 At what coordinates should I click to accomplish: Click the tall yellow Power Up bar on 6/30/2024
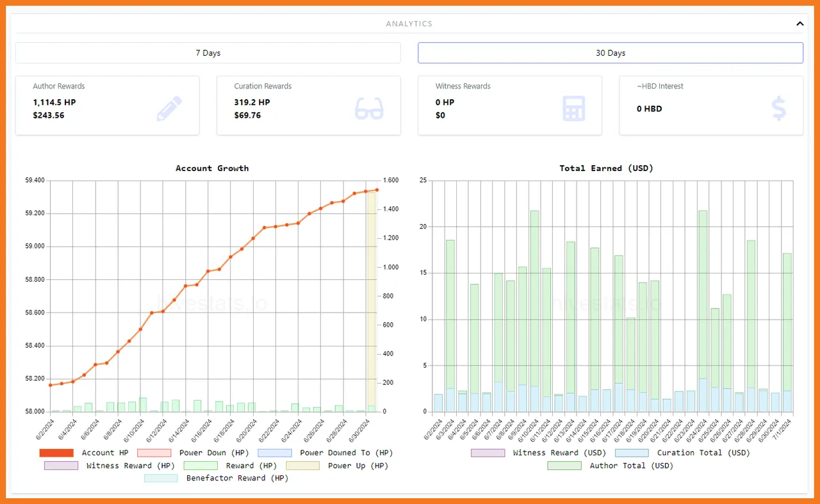pos(371,301)
